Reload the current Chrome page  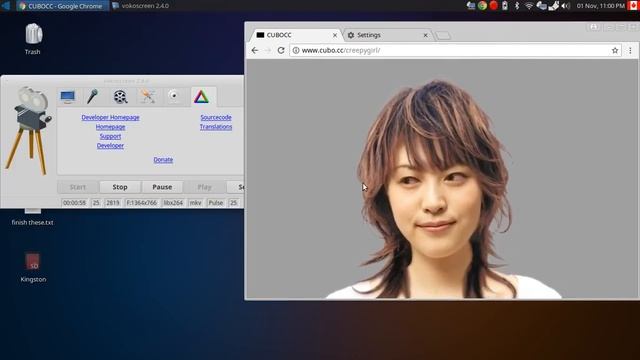point(281,50)
